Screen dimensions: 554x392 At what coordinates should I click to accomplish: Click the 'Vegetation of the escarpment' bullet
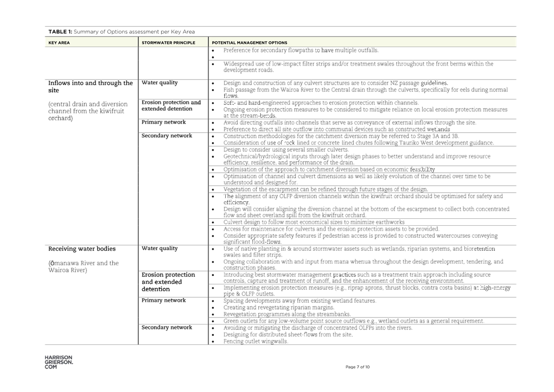pyautogui.click(x=325, y=189)
